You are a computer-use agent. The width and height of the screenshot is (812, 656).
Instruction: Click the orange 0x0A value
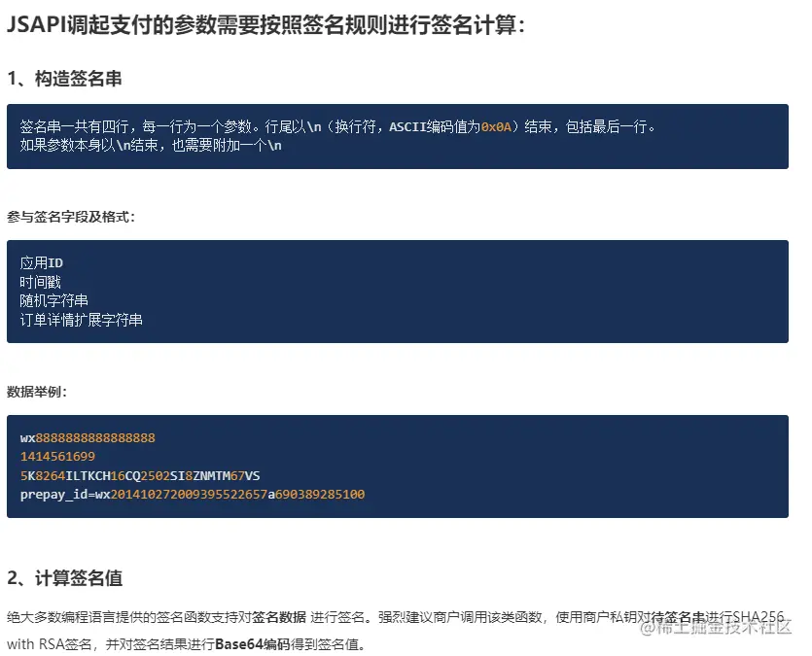click(x=496, y=126)
